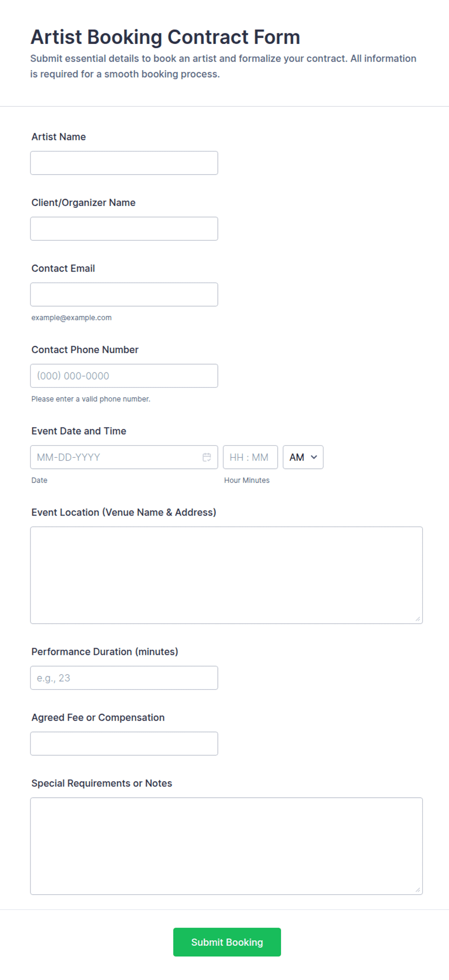
Task: Focus the Client/Organizer Name field
Action: point(124,229)
